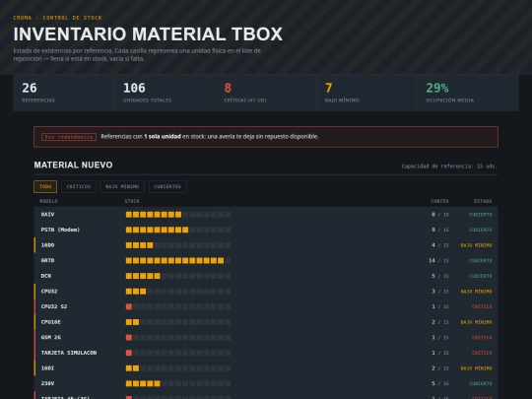Click the CROMA · CONTROL DE STOCK label
The height and width of the screenshot is (399, 532).
pos(58,18)
